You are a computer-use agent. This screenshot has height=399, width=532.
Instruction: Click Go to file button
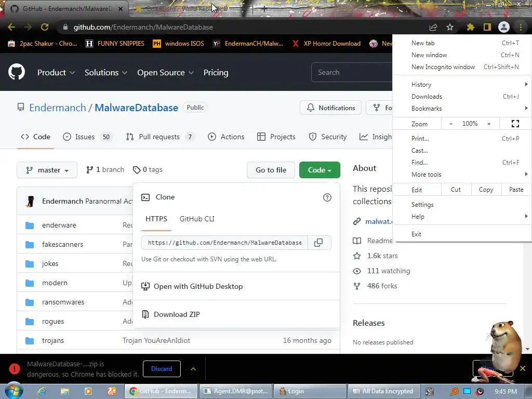tap(271, 170)
